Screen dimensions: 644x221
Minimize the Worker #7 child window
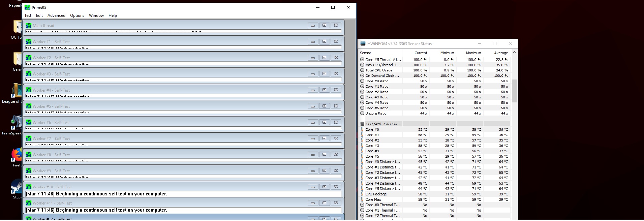point(313,138)
